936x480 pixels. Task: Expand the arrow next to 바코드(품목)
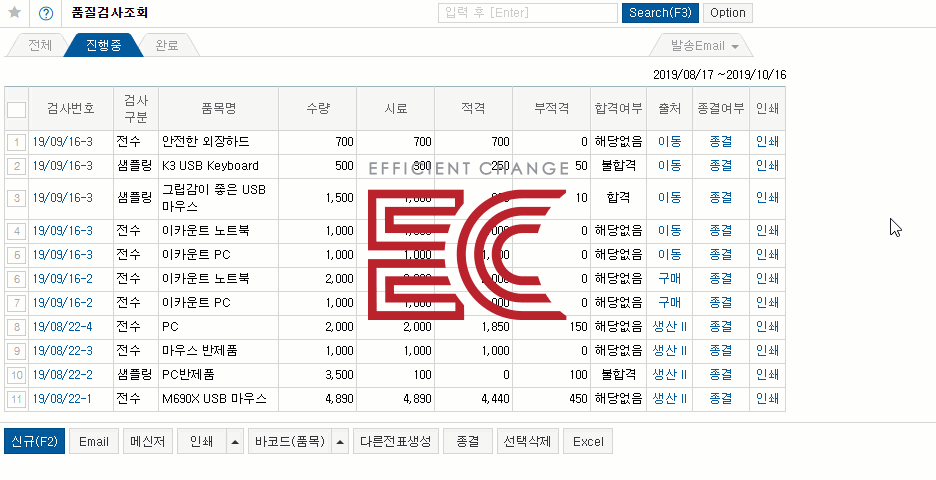[x=340, y=442]
